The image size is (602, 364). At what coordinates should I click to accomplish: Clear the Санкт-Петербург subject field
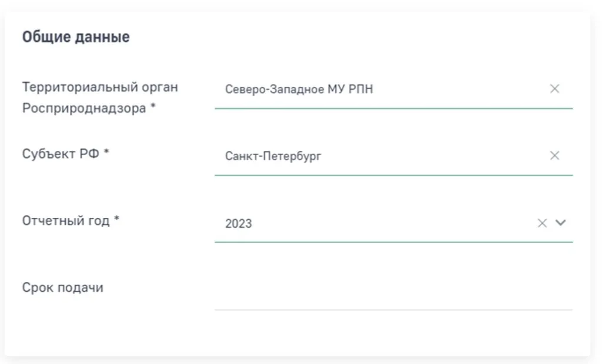(x=554, y=156)
